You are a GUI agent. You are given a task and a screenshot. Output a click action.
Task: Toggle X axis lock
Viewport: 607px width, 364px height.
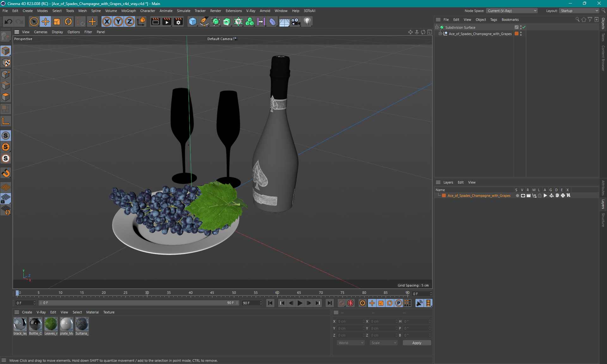coord(107,21)
